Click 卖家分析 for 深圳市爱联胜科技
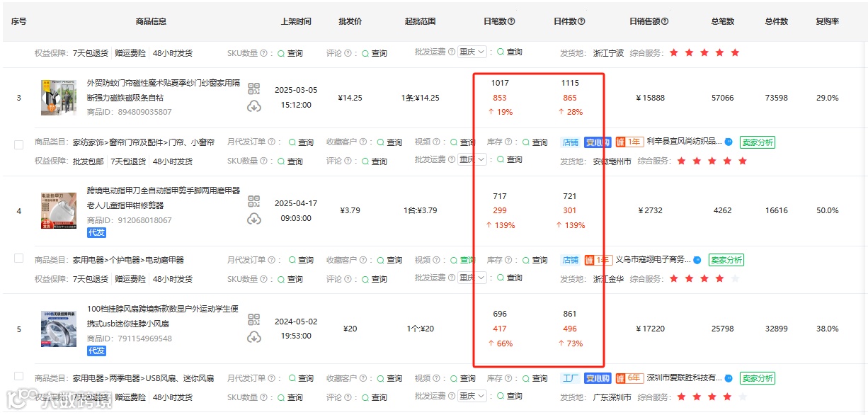Viewport: 868px width, 415px height. coord(758,378)
